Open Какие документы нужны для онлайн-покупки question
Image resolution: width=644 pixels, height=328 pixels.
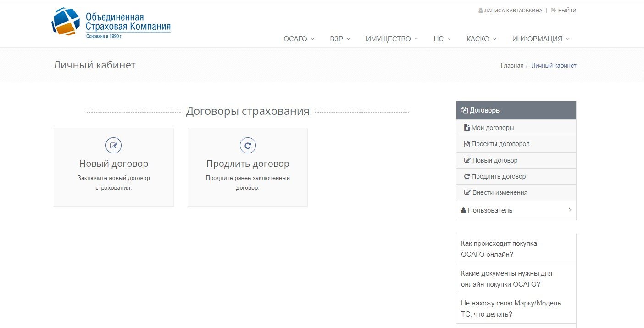[506, 279]
